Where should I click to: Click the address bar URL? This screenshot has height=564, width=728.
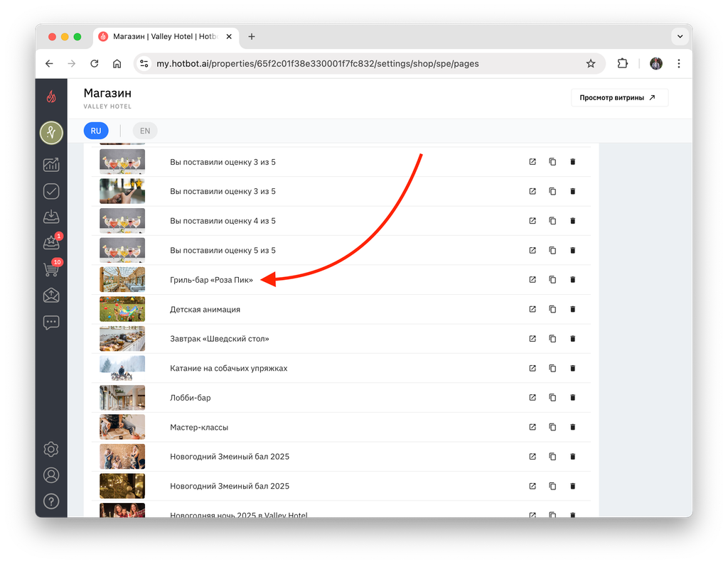click(x=318, y=63)
